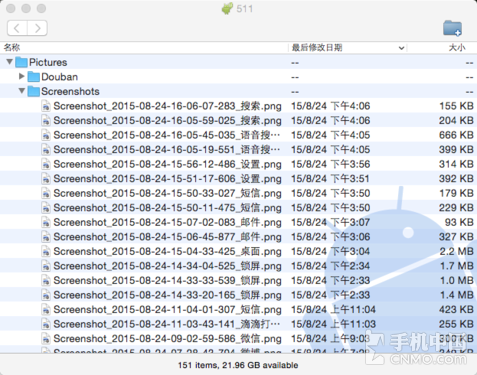
Task: Select file name Screenshot_2015-08-24-14-34-04-525_锁屏.png
Action: pos(167,266)
